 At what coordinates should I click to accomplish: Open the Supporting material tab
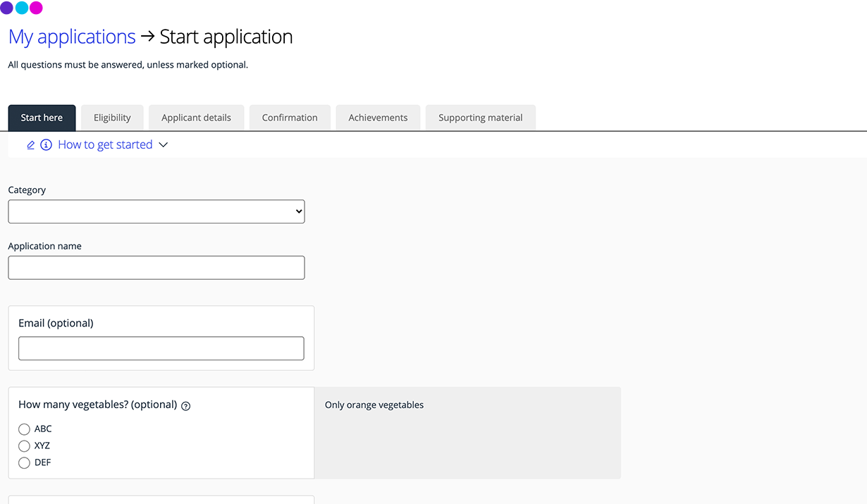coord(480,118)
